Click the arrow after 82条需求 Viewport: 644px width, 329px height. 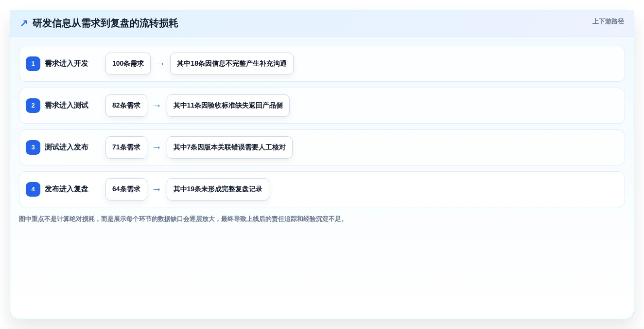click(x=157, y=106)
